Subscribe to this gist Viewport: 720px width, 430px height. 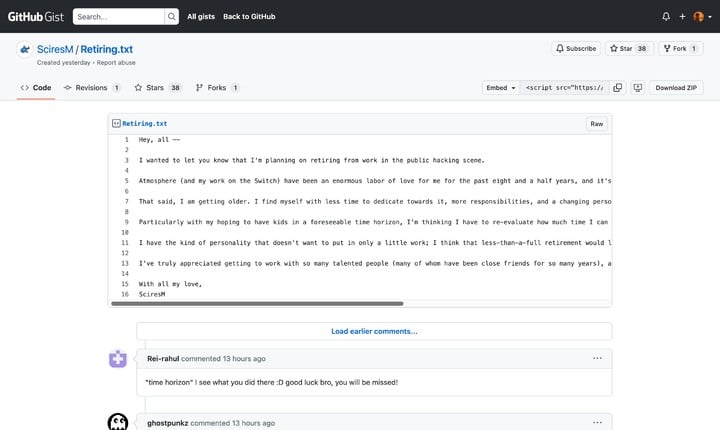[x=575, y=48]
